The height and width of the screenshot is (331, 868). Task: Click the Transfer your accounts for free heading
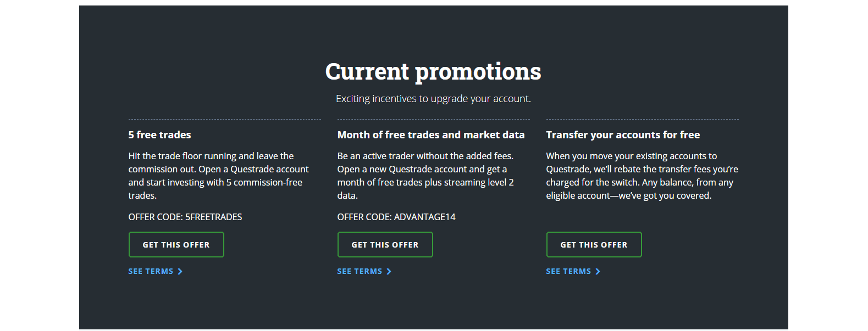click(x=623, y=134)
